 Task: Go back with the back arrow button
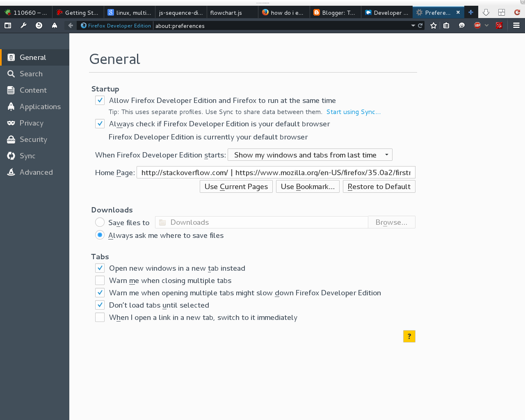click(71, 25)
